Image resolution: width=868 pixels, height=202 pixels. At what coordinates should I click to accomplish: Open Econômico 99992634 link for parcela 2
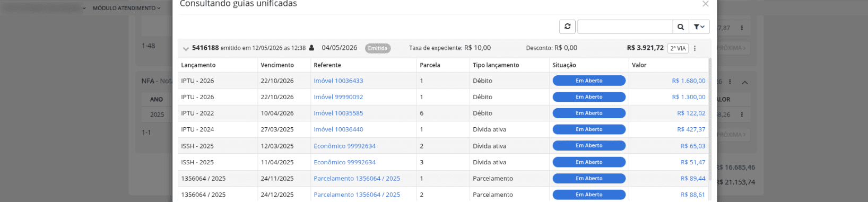[x=344, y=146]
